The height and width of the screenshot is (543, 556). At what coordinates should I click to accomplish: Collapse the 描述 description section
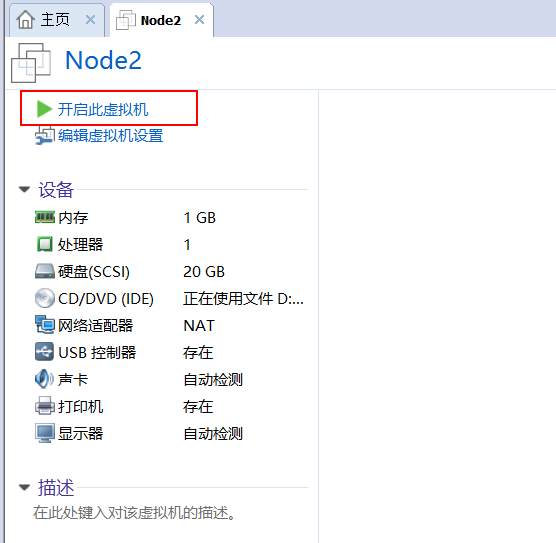tap(24, 488)
